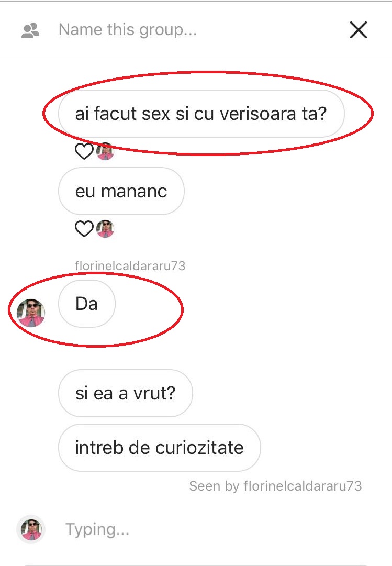Tap the 'intreb de curiozitate' message bubble
392x566 pixels.
coord(159,448)
